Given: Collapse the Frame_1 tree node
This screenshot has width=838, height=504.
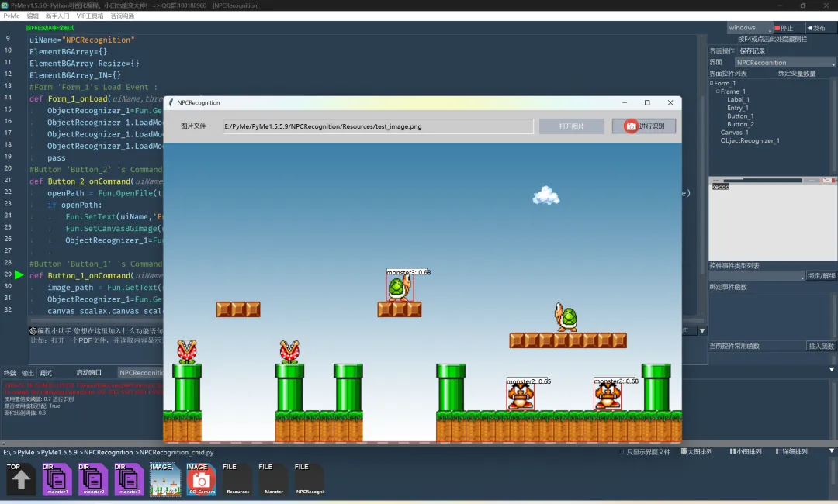Looking at the screenshot, I should point(718,91).
